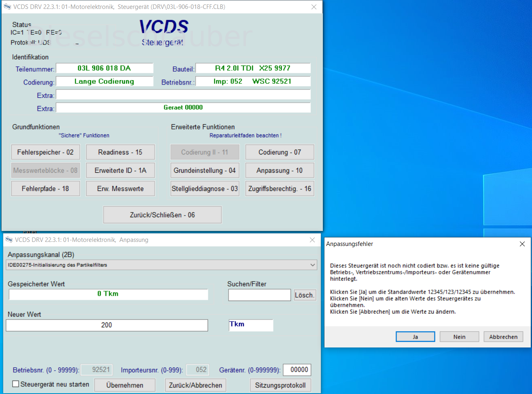This screenshot has height=394, width=532.
Task: Confirm with Ja in Anpassungsfehler dialog
Action: tap(415, 337)
